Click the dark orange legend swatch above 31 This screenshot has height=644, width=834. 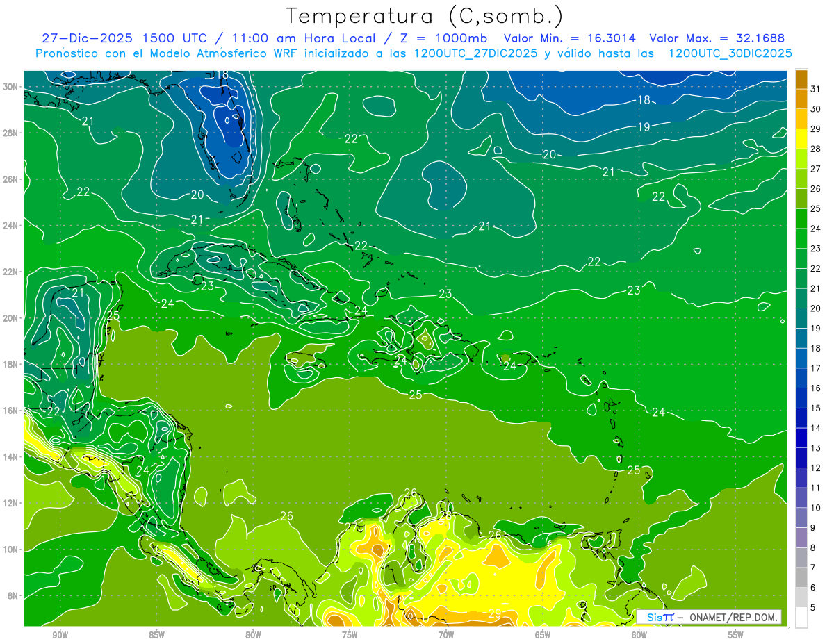[801, 79]
